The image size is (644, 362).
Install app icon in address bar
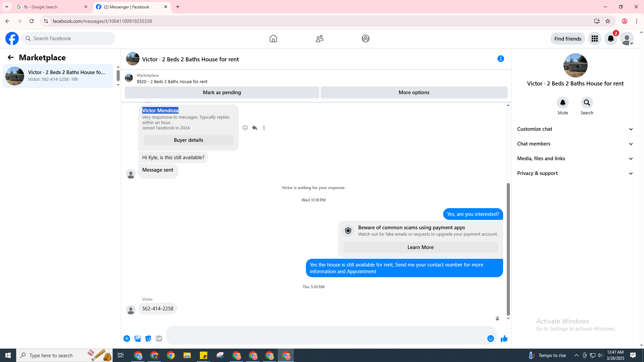[x=597, y=21]
